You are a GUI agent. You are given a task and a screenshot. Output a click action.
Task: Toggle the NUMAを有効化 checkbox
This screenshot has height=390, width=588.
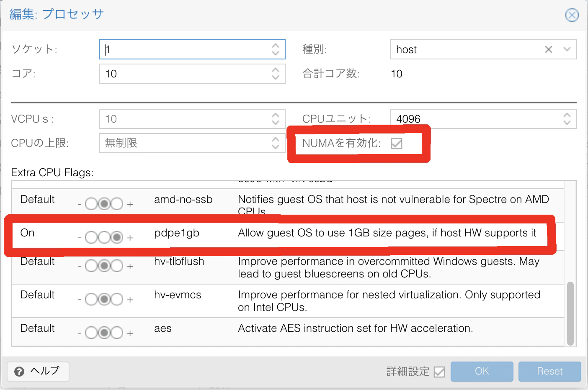click(x=397, y=144)
